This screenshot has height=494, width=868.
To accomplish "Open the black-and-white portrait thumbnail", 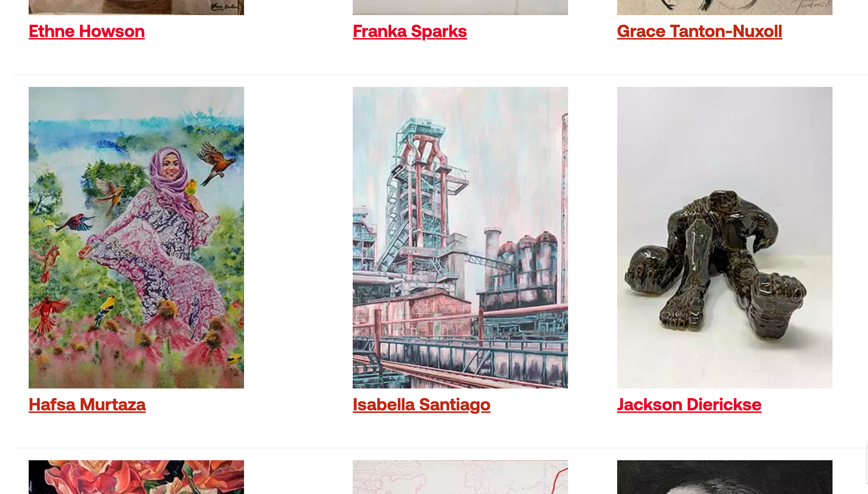I will point(725,477).
